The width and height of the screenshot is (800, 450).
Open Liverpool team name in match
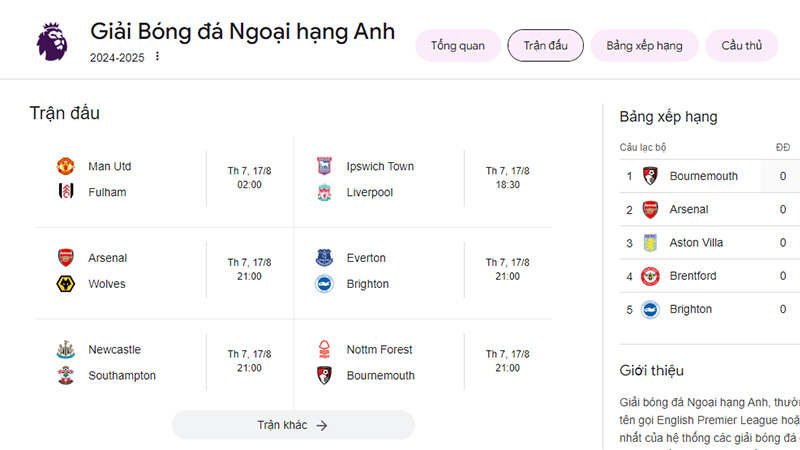370,192
